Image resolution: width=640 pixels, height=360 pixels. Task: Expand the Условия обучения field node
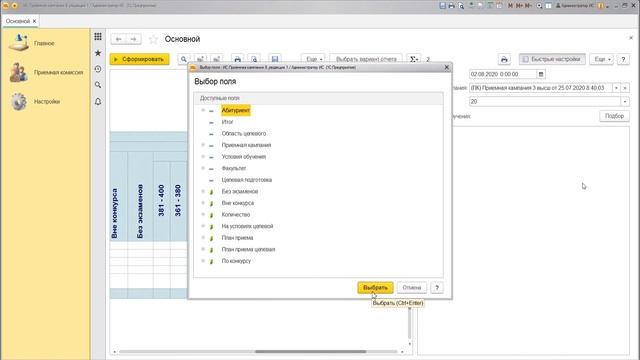(203, 156)
